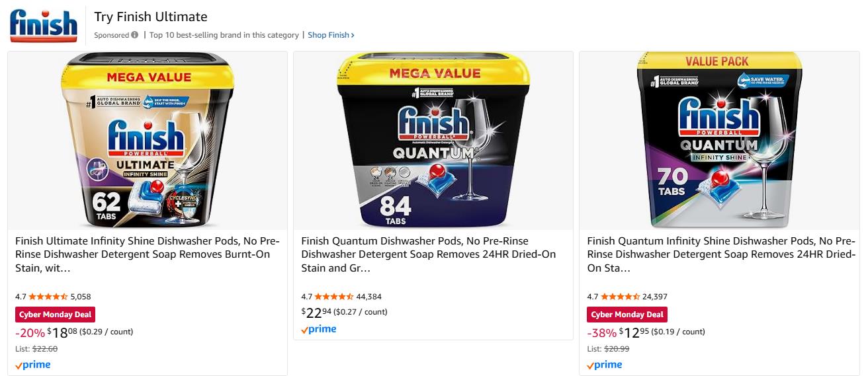The image size is (868, 376).
Task: Click the star rating for Finish Ultimate
Action: point(48,297)
